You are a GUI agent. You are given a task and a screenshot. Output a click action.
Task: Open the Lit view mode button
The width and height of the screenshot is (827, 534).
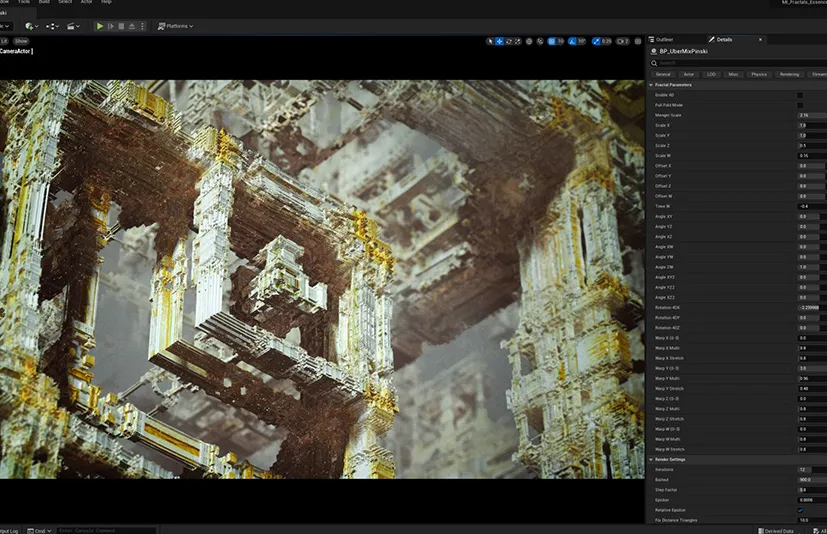pos(4,41)
